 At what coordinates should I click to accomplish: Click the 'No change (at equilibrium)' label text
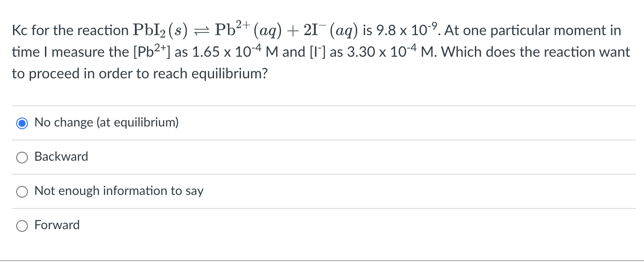tap(107, 122)
